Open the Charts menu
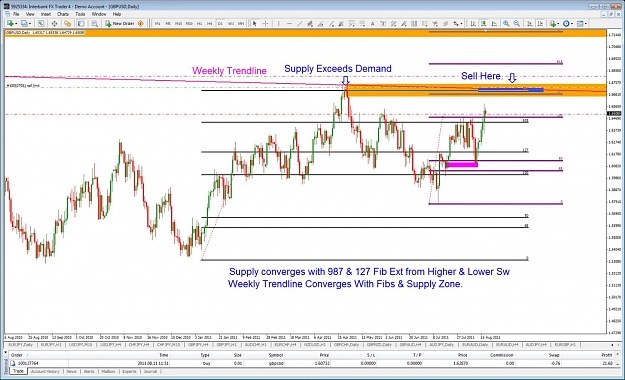 pyautogui.click(x=63, y=14)
